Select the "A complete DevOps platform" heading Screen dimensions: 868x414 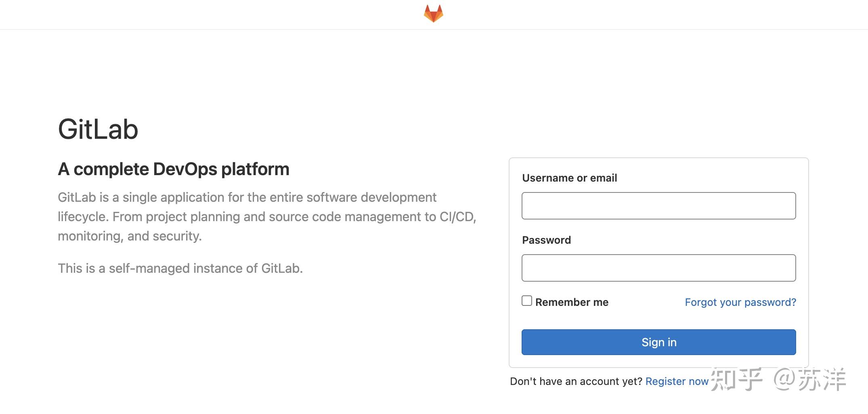[x=174, y=169]
